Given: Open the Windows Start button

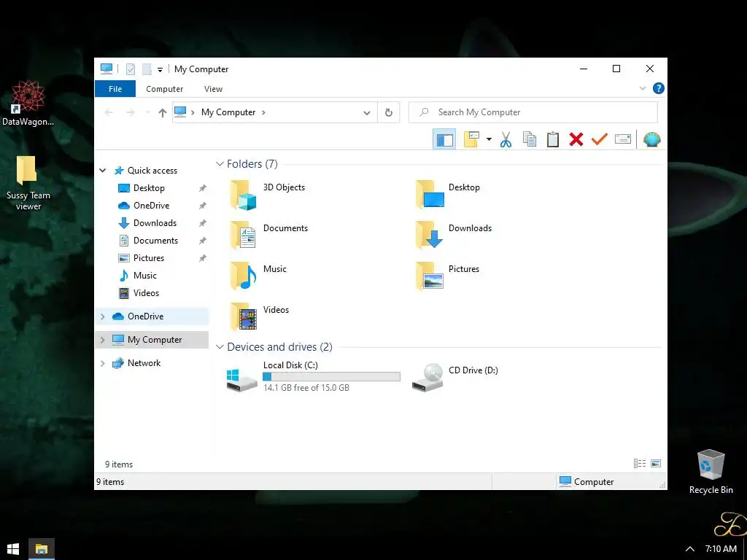Looking at the screenshot, I should coord(13,549).
